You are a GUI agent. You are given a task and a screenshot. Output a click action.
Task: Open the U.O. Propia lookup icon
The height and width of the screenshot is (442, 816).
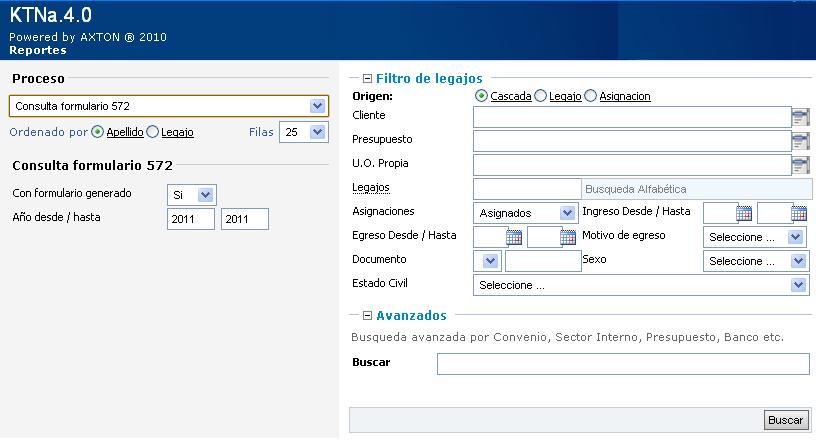click(x=800, y=165)
